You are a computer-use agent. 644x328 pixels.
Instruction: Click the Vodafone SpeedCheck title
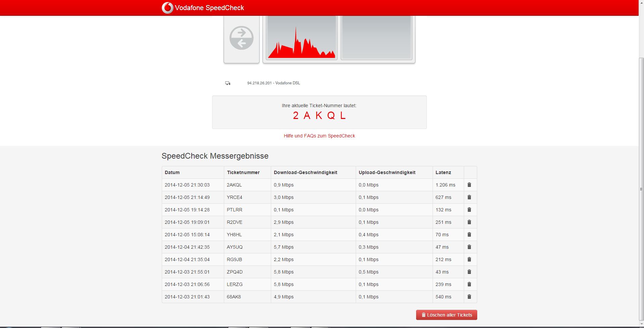coord(209,8)
